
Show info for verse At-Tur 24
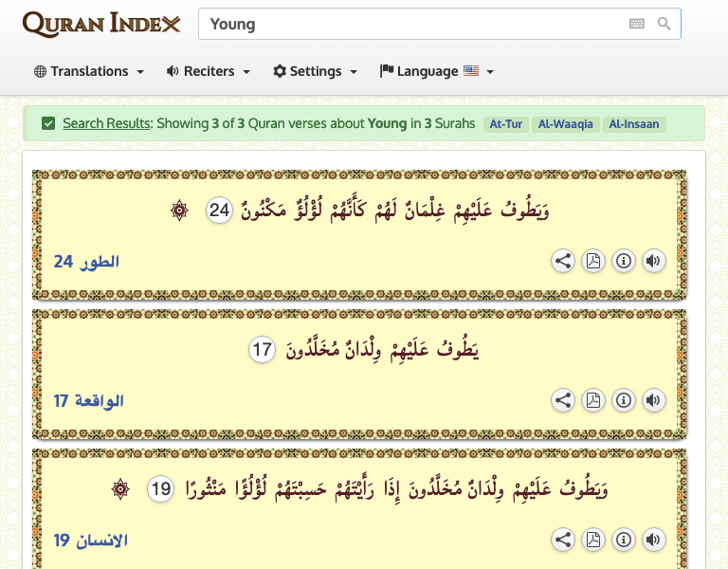pos(624,261)
